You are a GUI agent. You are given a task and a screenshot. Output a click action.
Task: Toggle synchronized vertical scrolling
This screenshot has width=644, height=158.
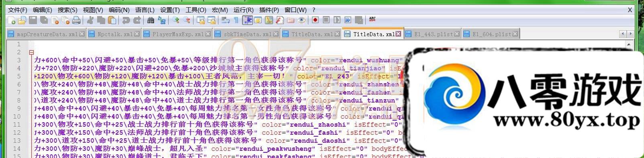[x=201, y=20]
